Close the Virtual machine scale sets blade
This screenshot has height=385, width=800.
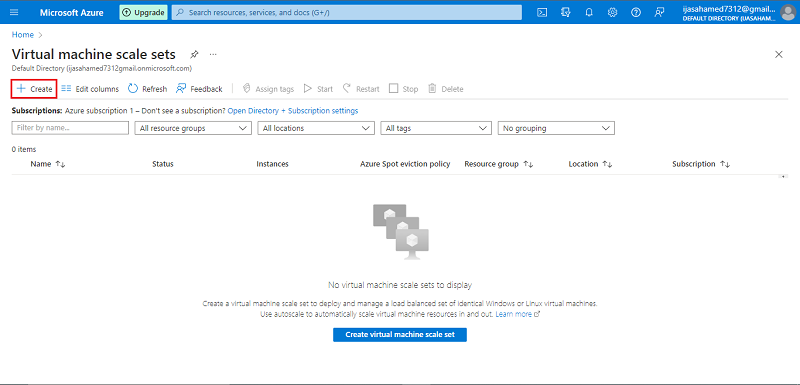(x=779, y=54)
